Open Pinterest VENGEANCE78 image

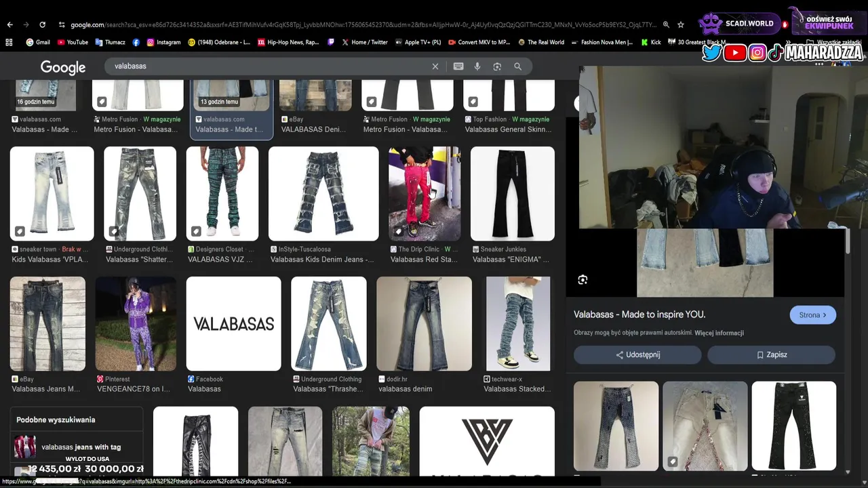pyautogui.click(x=136, y=324)
